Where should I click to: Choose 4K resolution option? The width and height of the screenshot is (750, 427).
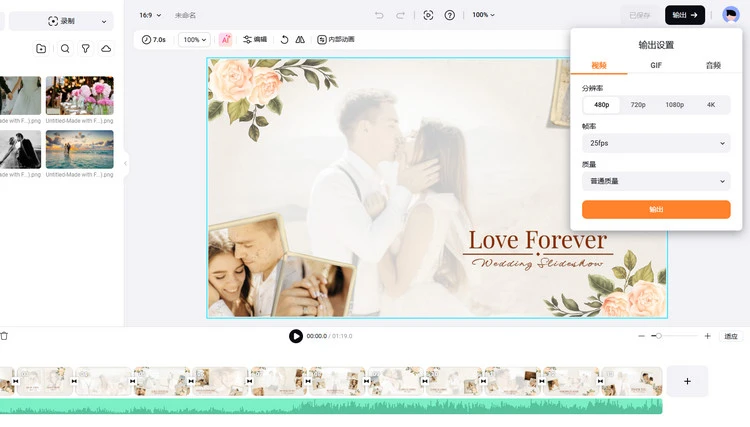point(711,105)
